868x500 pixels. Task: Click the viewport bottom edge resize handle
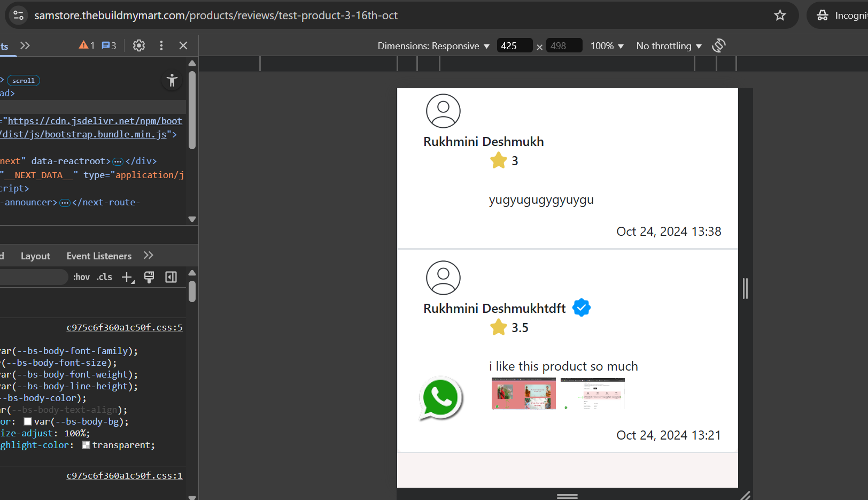[x=567, y=496]
